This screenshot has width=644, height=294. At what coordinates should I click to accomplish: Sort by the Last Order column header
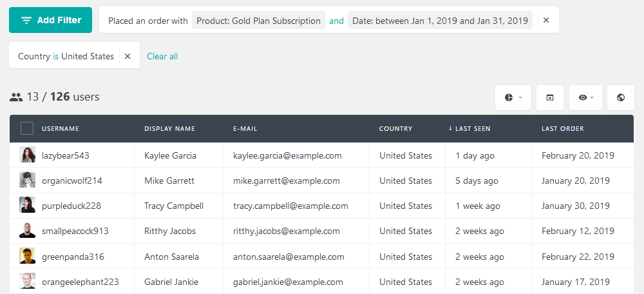[562, 129]
